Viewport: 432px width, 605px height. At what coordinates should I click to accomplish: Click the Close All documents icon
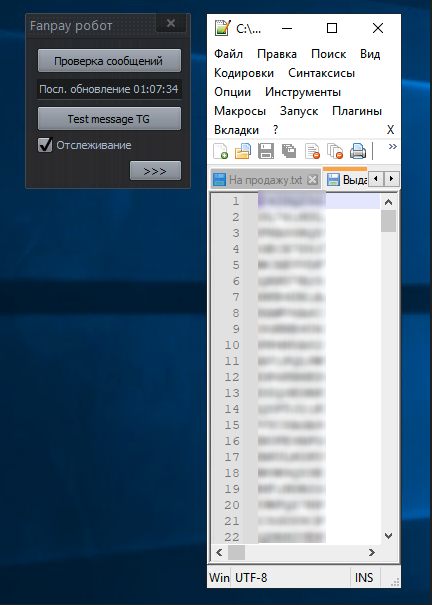335,151
